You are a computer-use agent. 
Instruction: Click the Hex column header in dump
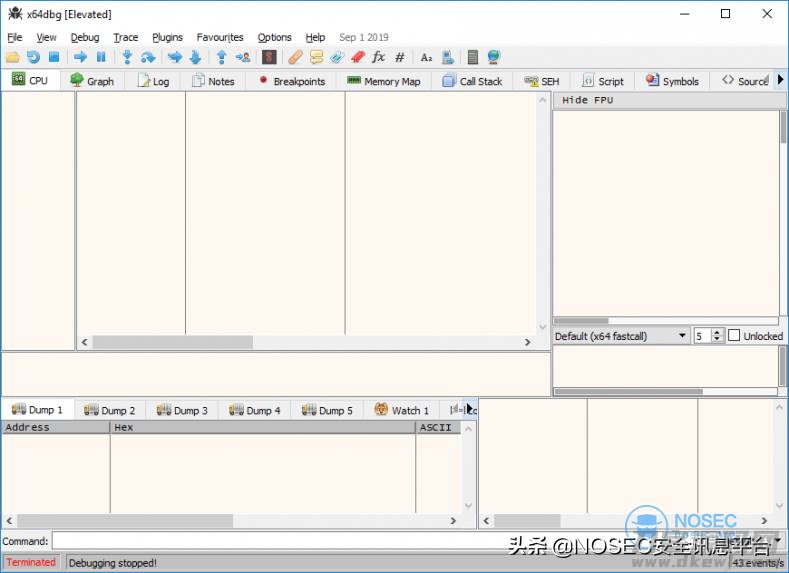pyautogui.click(x=263, y=428)
